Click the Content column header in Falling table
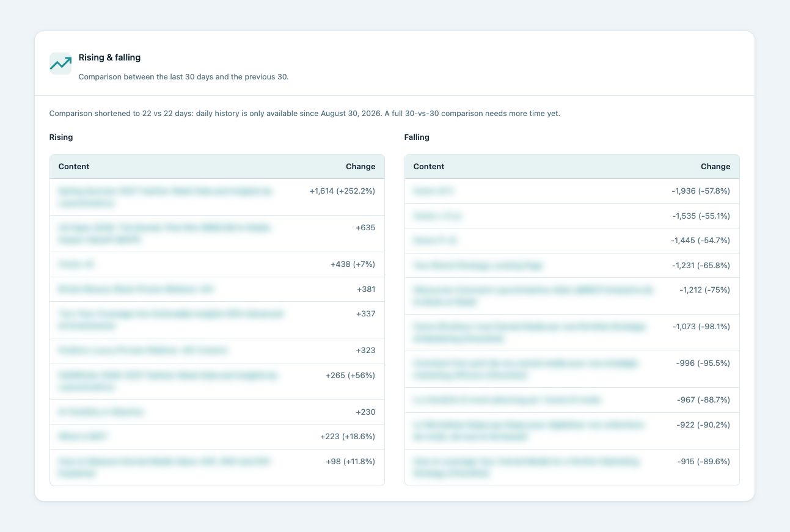Screen dimensions: 790x532 (429, 167)
